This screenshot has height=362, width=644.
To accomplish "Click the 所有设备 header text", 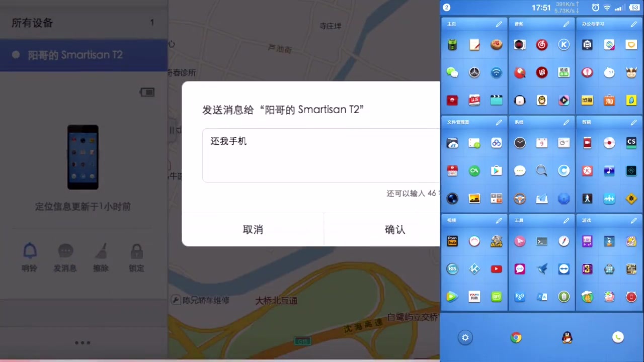I will 32,23.
